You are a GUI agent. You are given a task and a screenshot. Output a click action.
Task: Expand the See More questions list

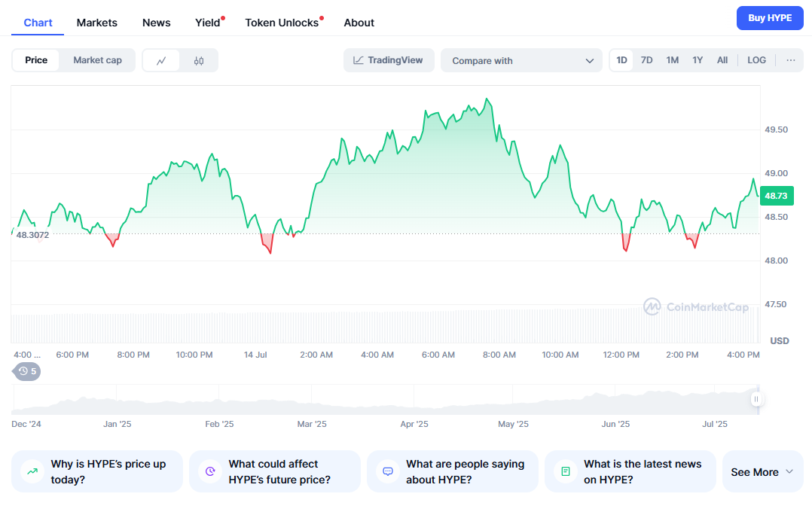point(763,471)
